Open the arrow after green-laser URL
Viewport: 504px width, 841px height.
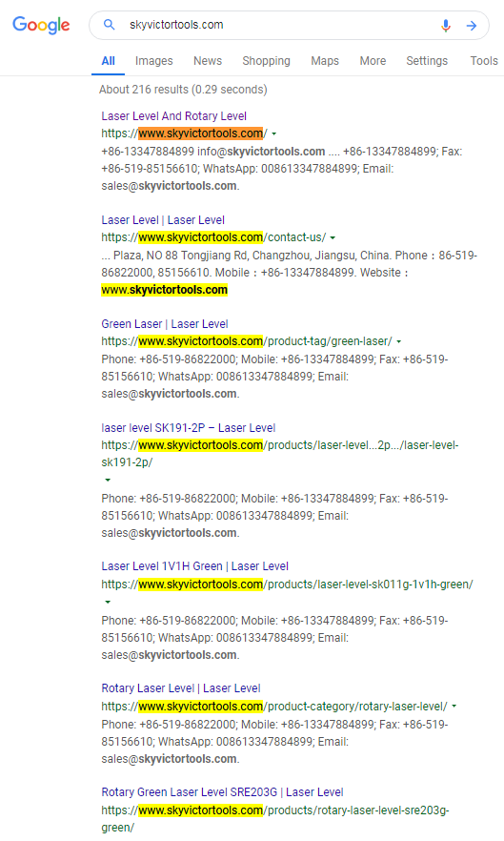398,341
